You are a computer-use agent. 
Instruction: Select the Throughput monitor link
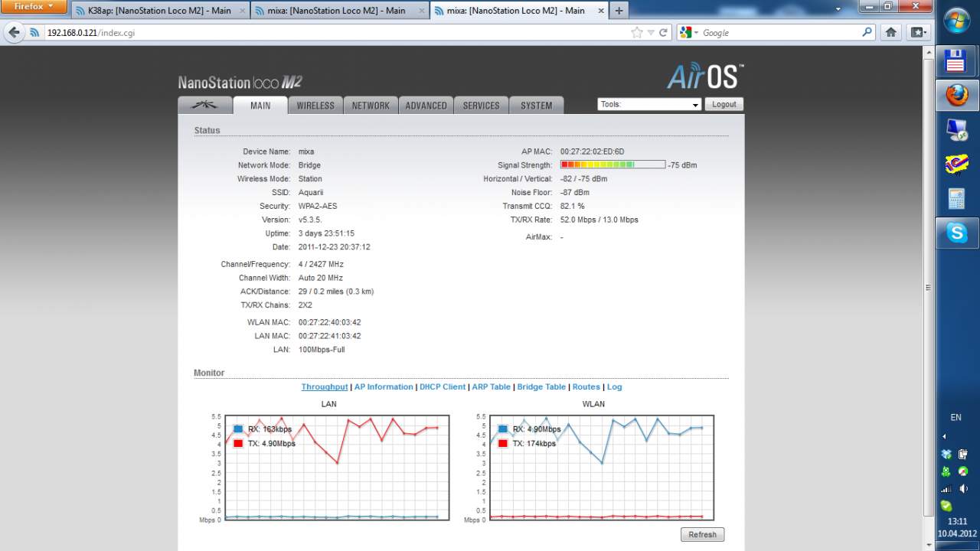(x=325, y=387)
